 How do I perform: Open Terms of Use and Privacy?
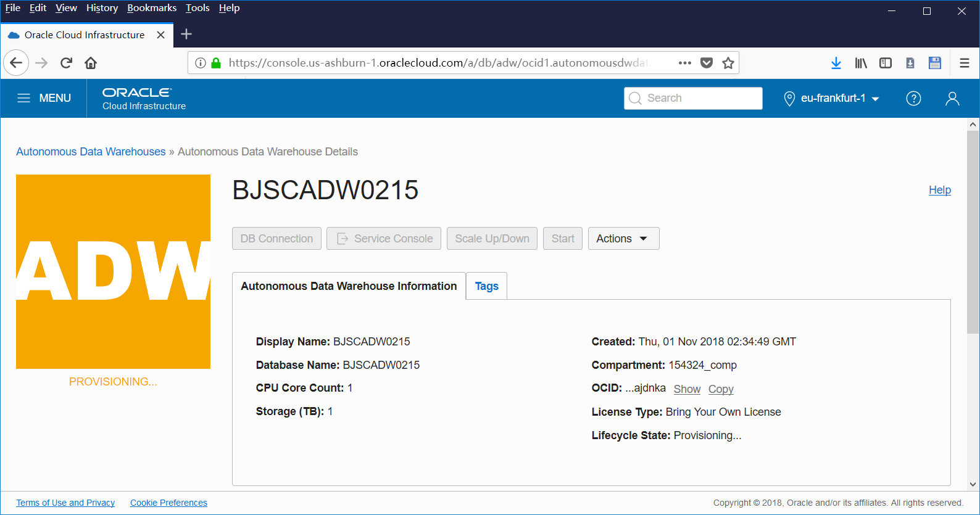[65, 503]
